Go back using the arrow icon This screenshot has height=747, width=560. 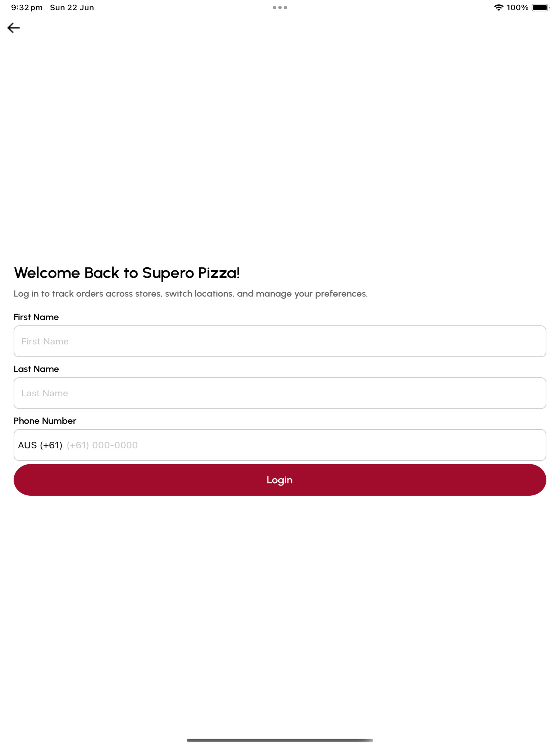tap(14, 28)
